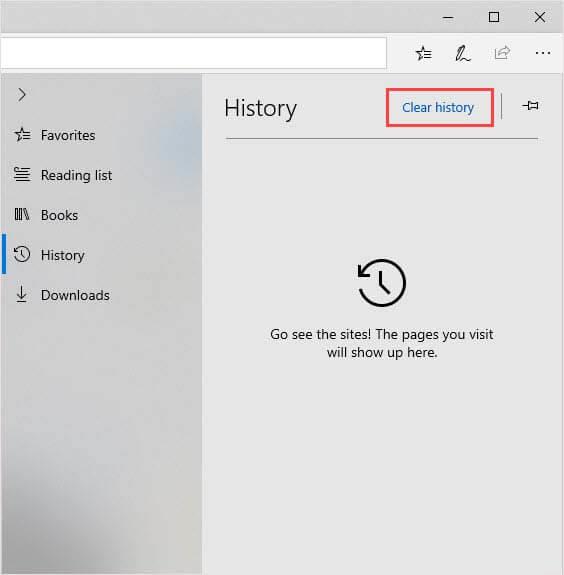564x575 pixels.
Task: Pin the History pane with the pushpin icon
Action: [531, 106]
